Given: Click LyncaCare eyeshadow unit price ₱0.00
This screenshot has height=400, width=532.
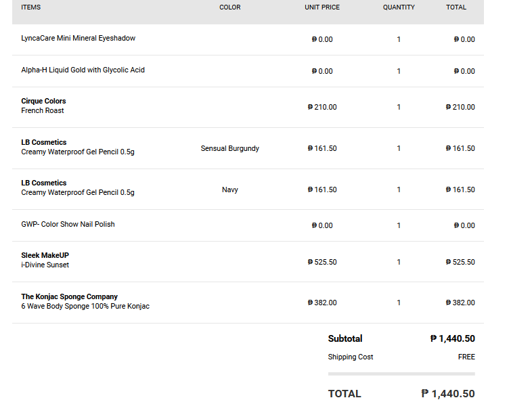Looking at the screenshot, I should pos(322,39).
